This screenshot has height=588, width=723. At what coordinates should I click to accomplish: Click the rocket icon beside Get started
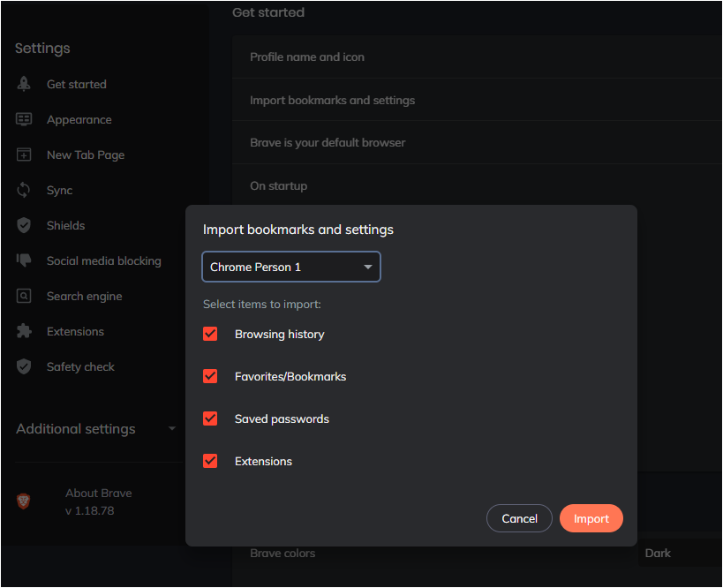[x=24, y=84]
